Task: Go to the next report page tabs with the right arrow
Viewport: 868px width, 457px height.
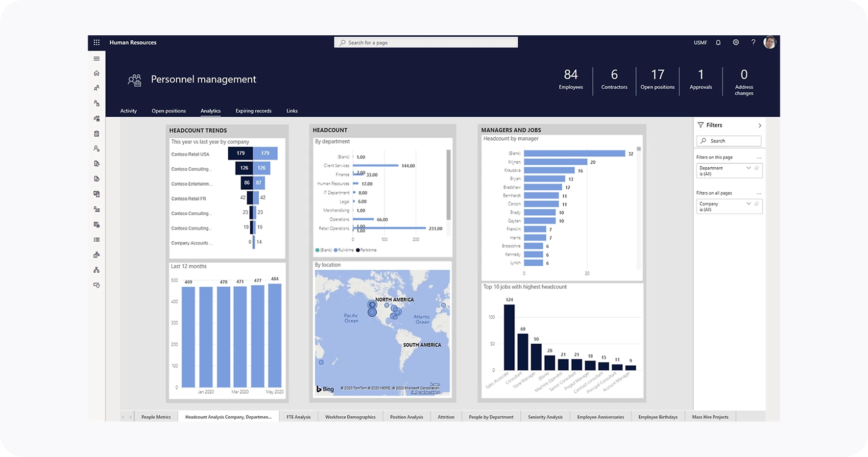Action: (x=130, y=417)
